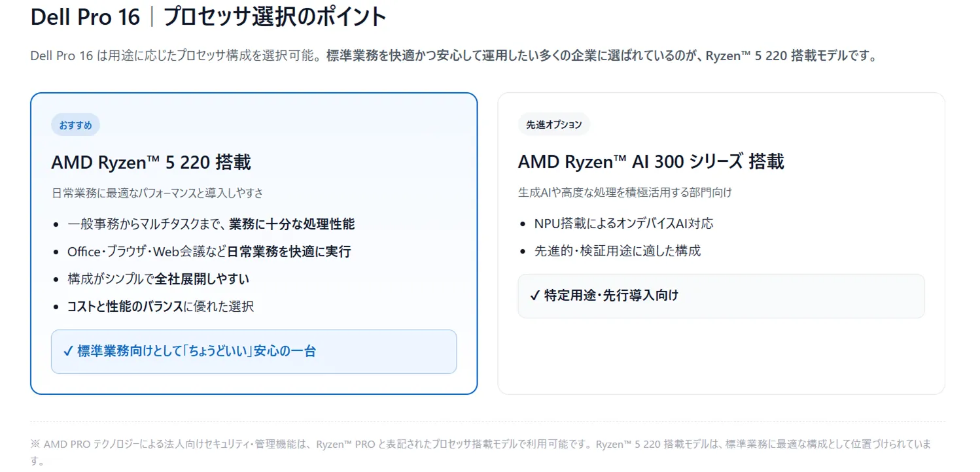This screenshot has height=472, width=980.
Task: Click the '標準業務向けとして「ちょうどいい」安心の一台' callout
Action: tap(254, 352)
